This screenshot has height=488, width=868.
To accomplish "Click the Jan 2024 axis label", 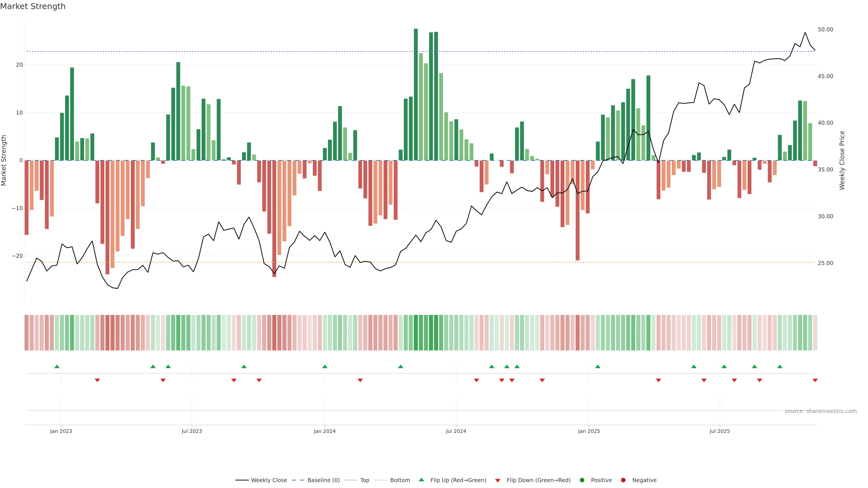I will pos(325,431).
